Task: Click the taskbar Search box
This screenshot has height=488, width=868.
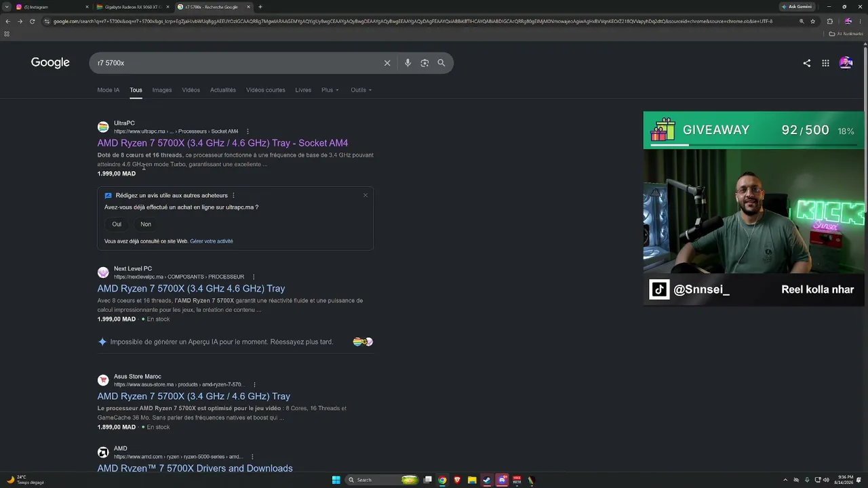Action: (x=382, y=480)
